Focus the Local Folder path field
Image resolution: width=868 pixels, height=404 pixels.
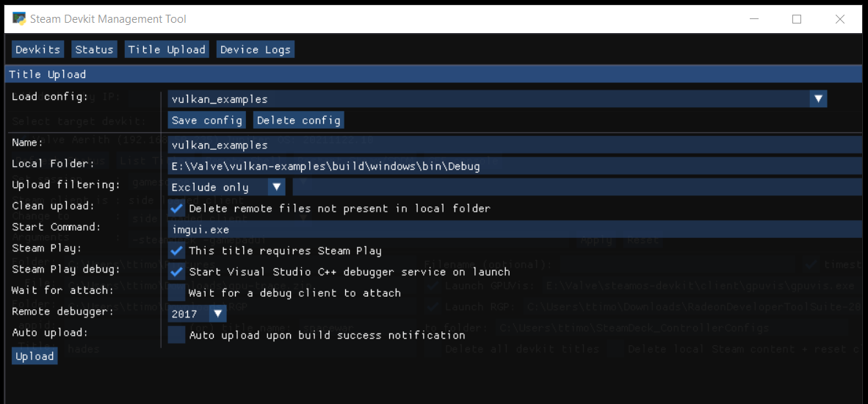click(515, 166)
